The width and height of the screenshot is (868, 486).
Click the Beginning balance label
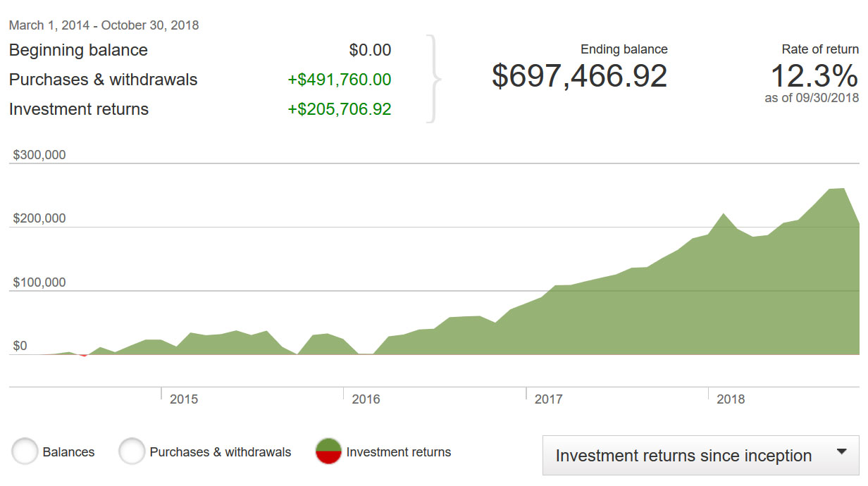click(78, 50)
